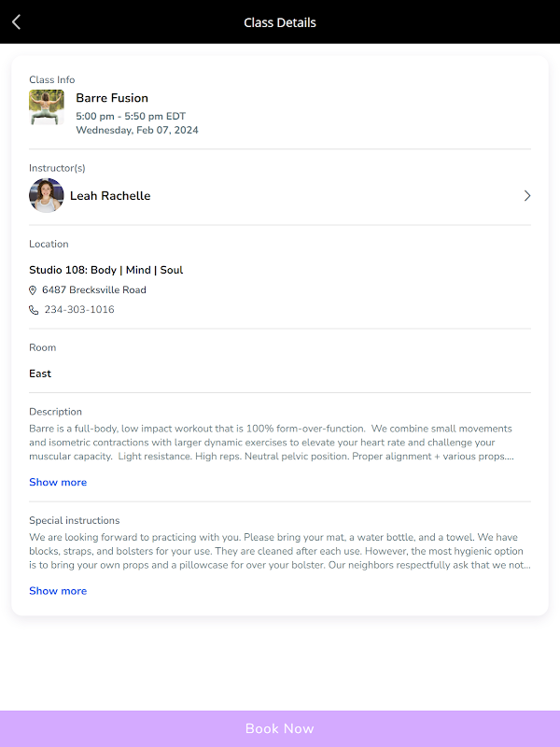Viewport: 560px width, 747px height.
Task: Click the Barre description paragraph text
Action: pyautogui.click(x=271, y=443)
